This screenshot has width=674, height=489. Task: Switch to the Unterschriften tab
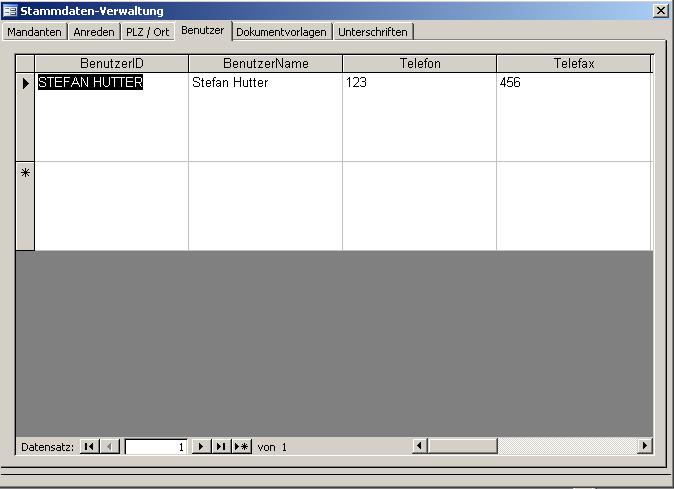point(373,32)
